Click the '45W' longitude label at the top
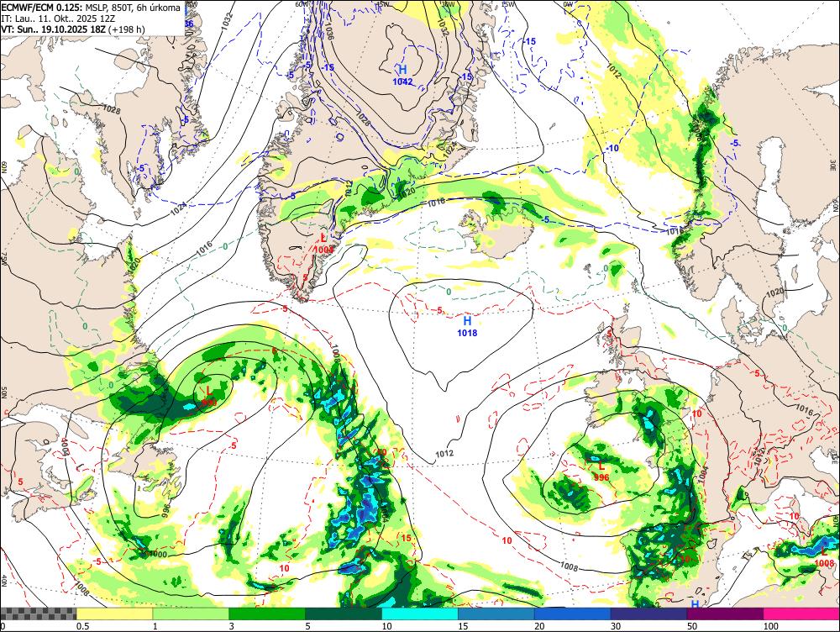This screenshot has height=632, width=840. coord(382,3)
